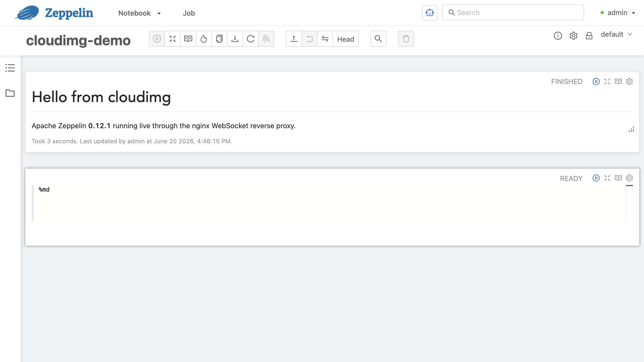Commit version control with upload icon
Image resolution: width=644 pixels, height=362 pixels.
294,39
